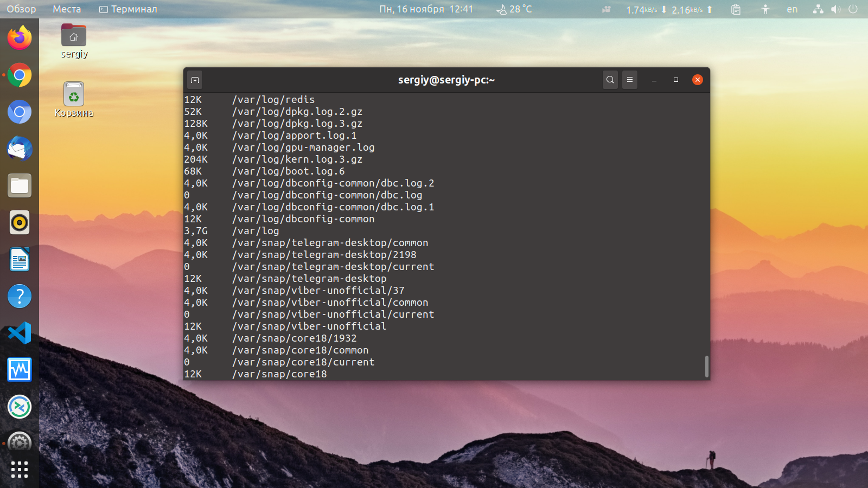Open the sergiy home folder icon
868x488 pixels.
[x=74, y=41]
